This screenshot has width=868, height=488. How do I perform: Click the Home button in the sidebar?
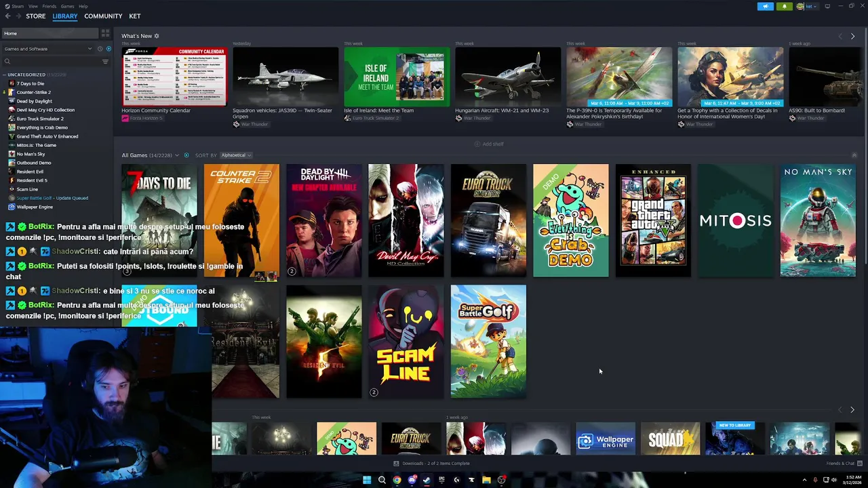coord(49,33)
